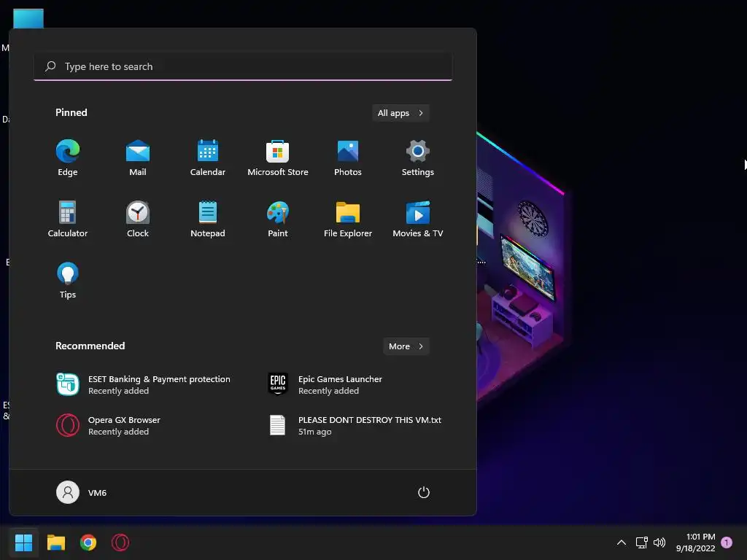The height and width of the screenshot is (560, 747).
Task: Launch Notepad from pinned apps
Action: click(x=208, y=219)
